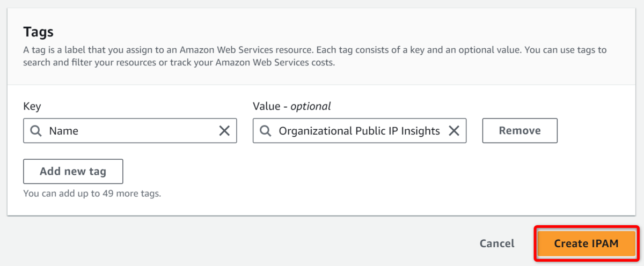Image resolution: width=644 pixels, height=266 pixels.
Task: Remove the Name tag row
Action: click(x=519, y=131)
